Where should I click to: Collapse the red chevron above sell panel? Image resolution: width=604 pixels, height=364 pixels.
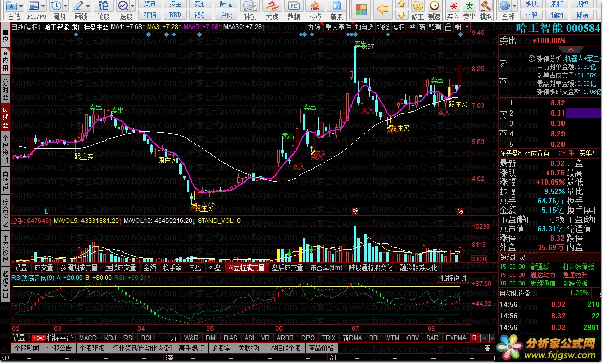click(x=570, y=50)
